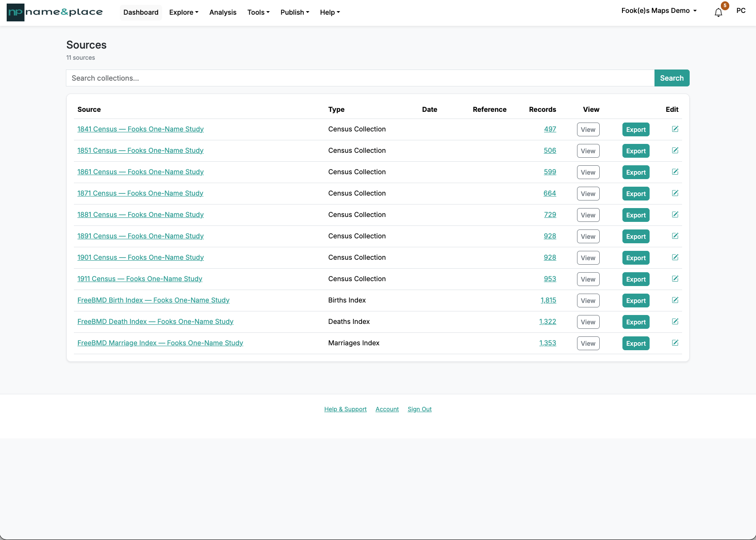The image size is (756, 540).
Task: Open Fook(e)s Maps Demo project dropdown
Action: (x=659, y=11)
